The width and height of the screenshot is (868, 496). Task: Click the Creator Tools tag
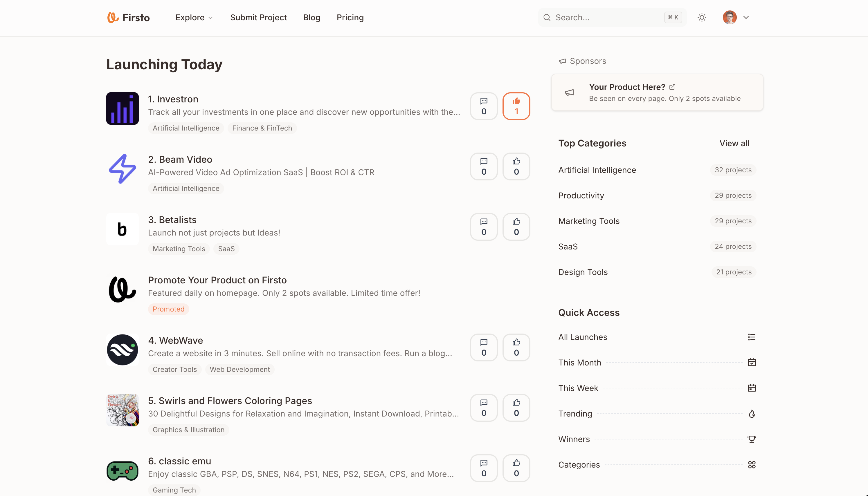[174, 369]
